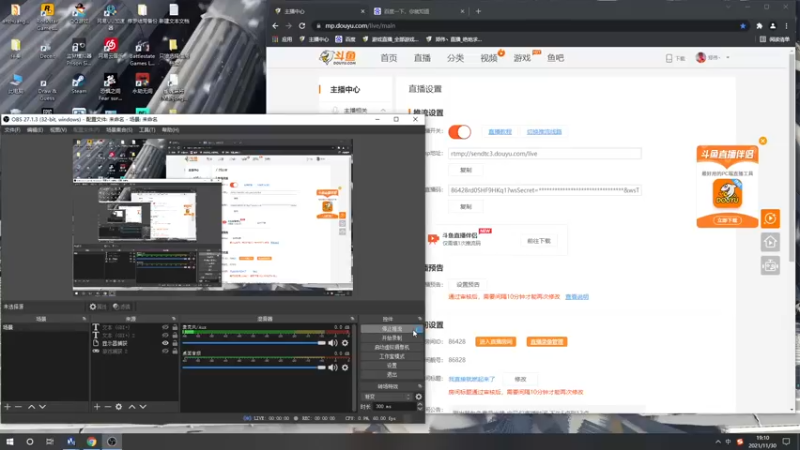The image size is (800, 450).
Task: Collapse the anchor-related sidebar section
Action: click(383, 110)
